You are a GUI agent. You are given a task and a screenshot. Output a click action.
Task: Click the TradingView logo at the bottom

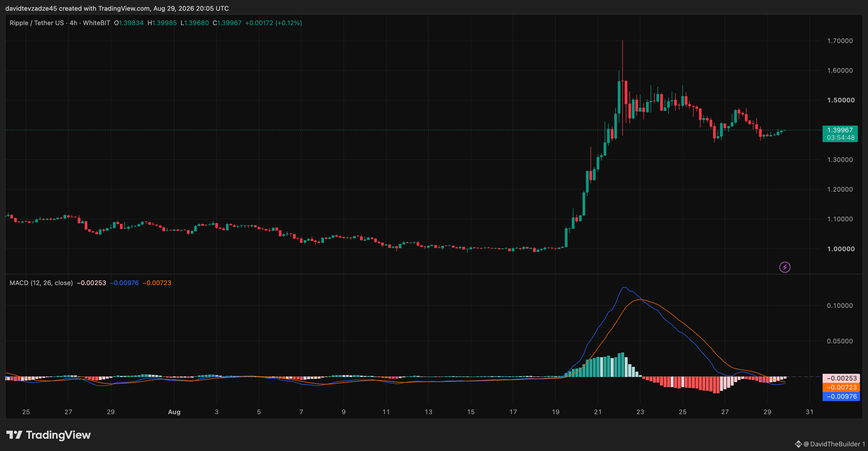[49, 435]
